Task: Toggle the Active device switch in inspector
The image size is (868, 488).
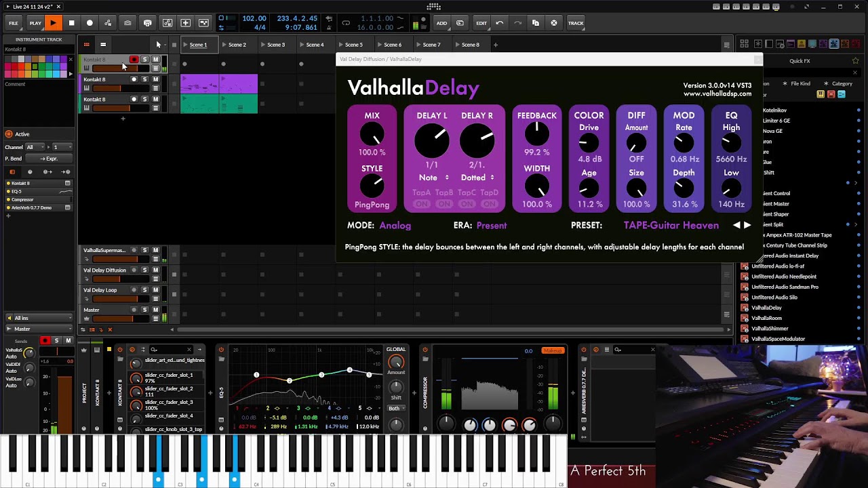Action: click(x=9, y=134)
